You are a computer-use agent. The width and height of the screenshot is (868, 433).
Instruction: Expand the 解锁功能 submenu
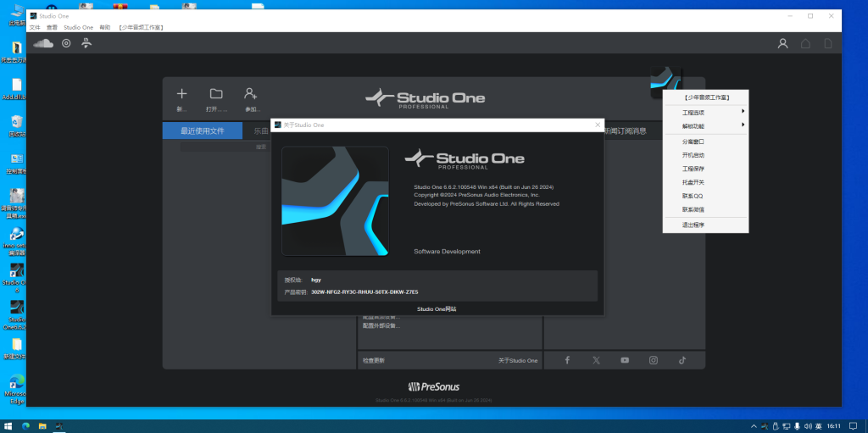click(x=706, y=126)
